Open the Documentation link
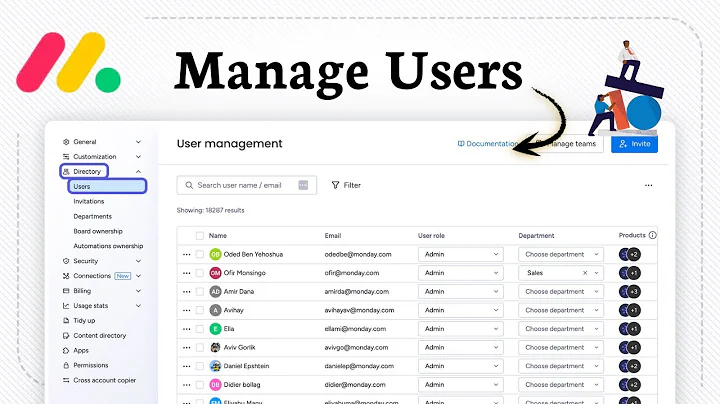720x404 pixels. tap(488, 144)
